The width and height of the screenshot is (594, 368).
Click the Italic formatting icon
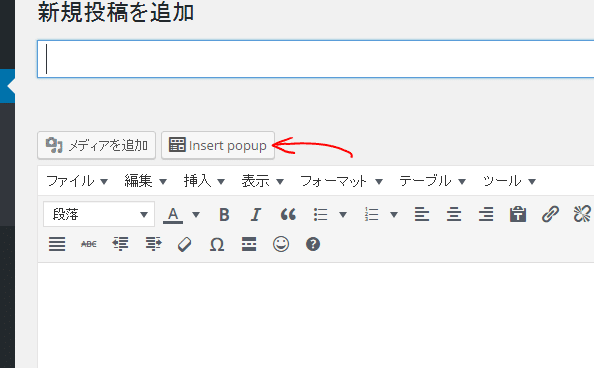click(256, 215)
